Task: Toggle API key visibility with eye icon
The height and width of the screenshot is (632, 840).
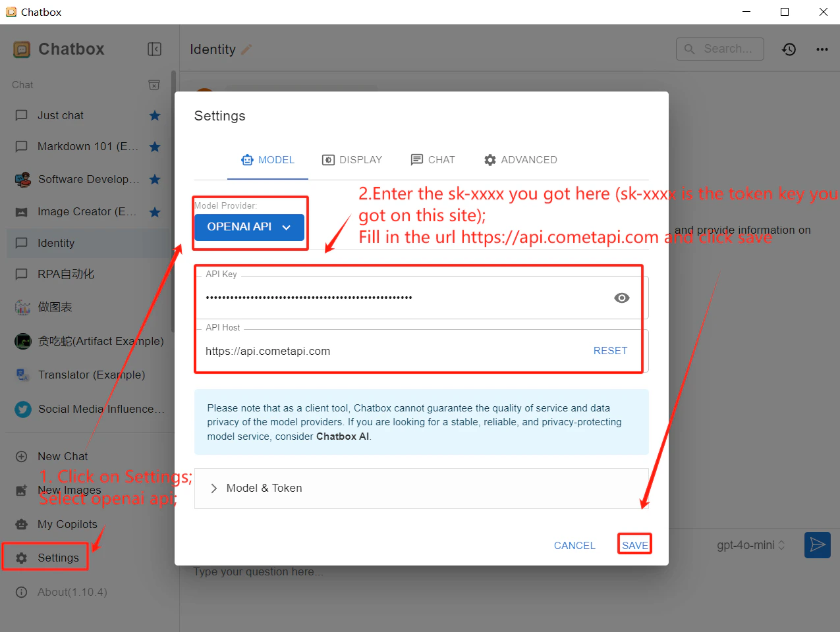Action: [x=621, y=298]
